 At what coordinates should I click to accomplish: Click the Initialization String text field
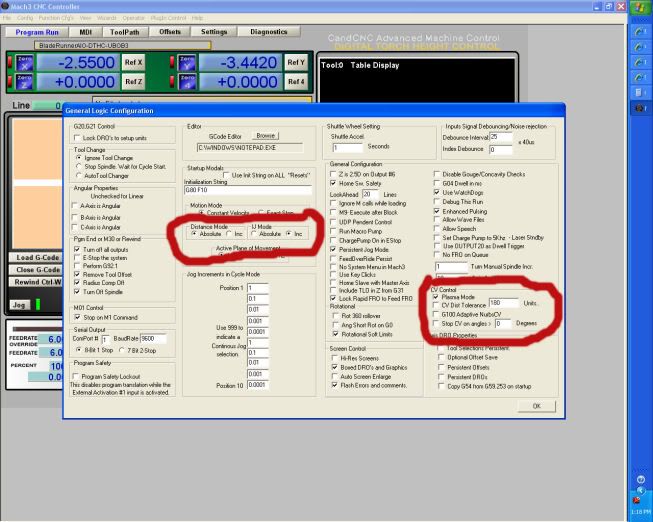coord(243,187)
